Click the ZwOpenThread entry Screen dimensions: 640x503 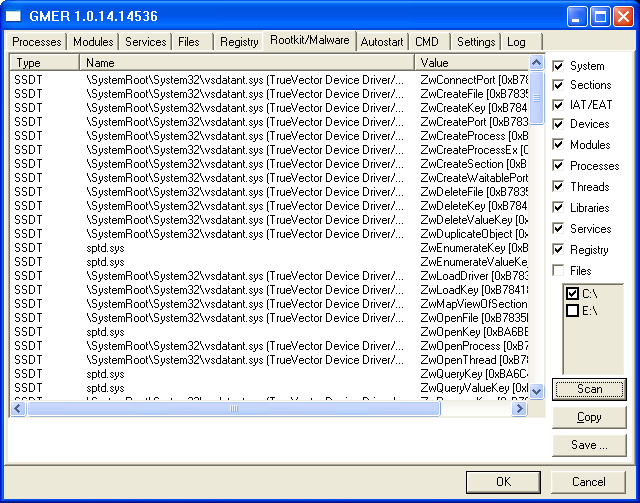pos(269,360)
